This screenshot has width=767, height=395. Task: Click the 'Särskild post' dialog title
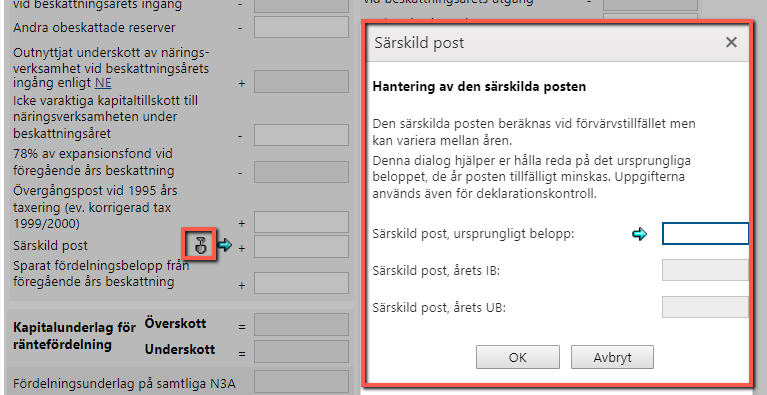coord(419,43)
